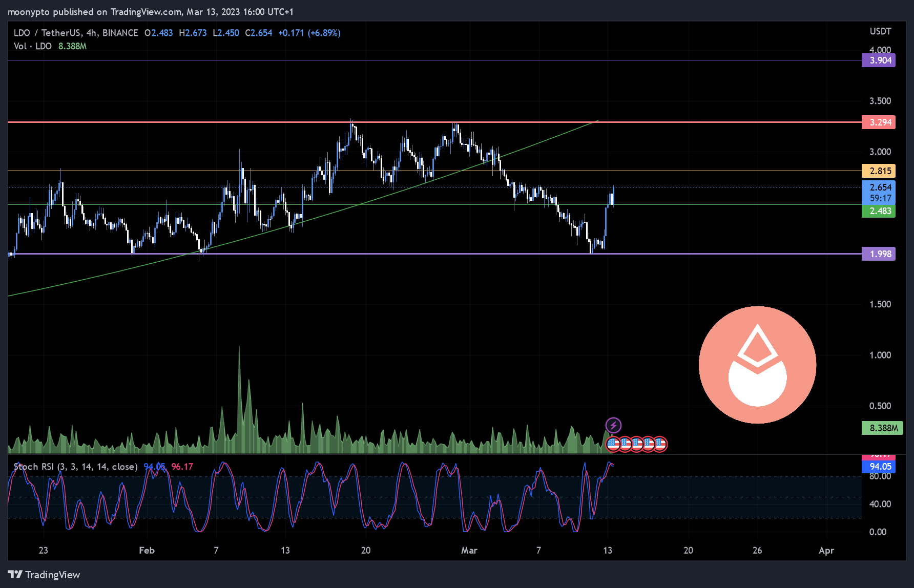Click the 80.00 Stoch RSI axis tick
Viewport: 914px width, 588px height.
pyautogui.click(x=880, y=476)
